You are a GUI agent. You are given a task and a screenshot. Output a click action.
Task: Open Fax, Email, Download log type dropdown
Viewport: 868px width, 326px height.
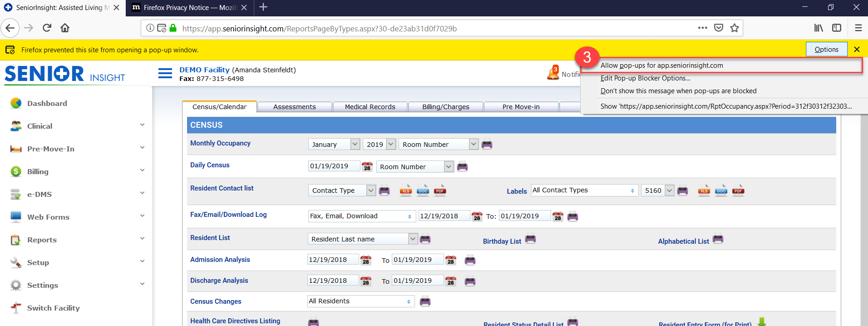[361, 216]
